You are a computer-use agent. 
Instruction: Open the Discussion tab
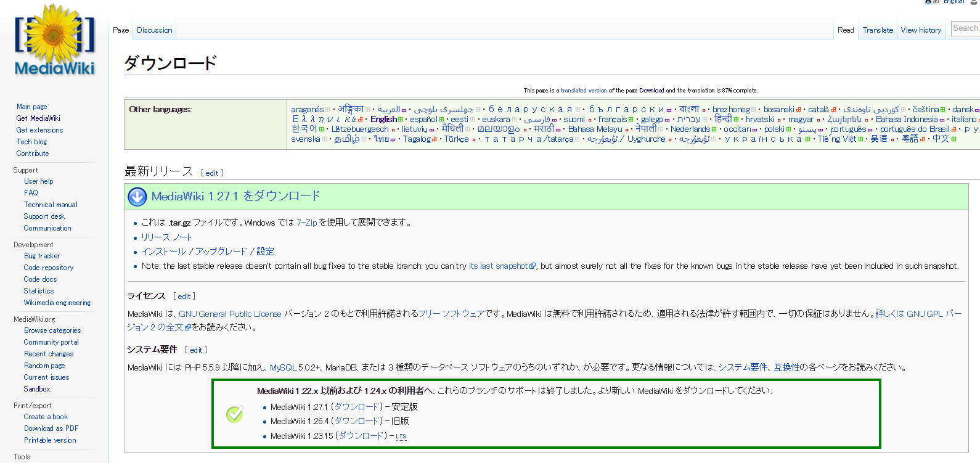tap(154, 30)
